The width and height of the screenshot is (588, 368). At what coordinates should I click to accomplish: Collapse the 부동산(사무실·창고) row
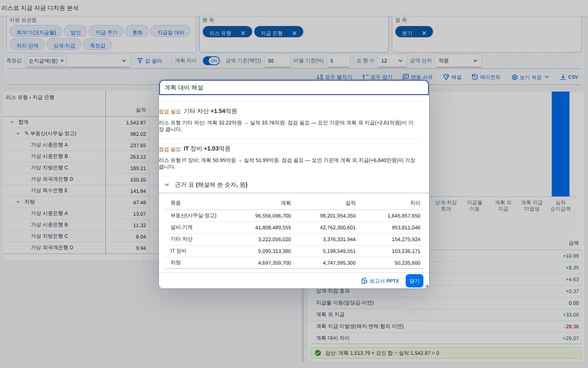pos(18,134)
